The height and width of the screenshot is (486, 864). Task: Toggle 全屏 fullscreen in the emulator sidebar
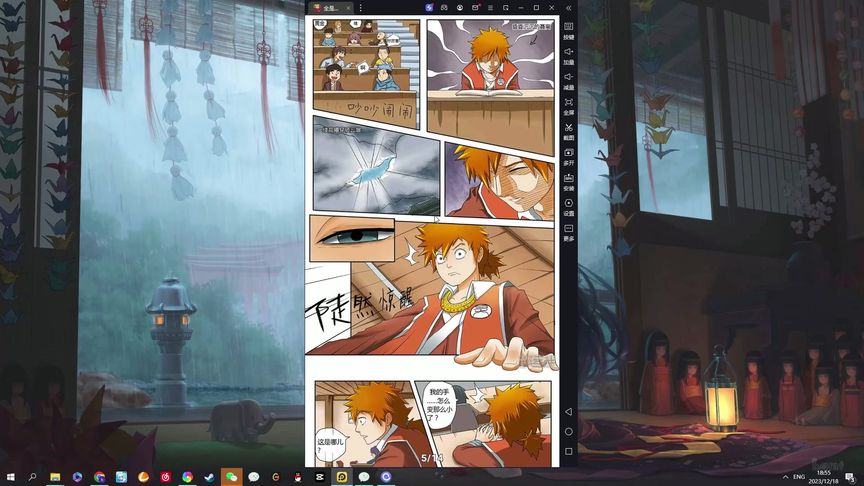(x=569, y=106)
